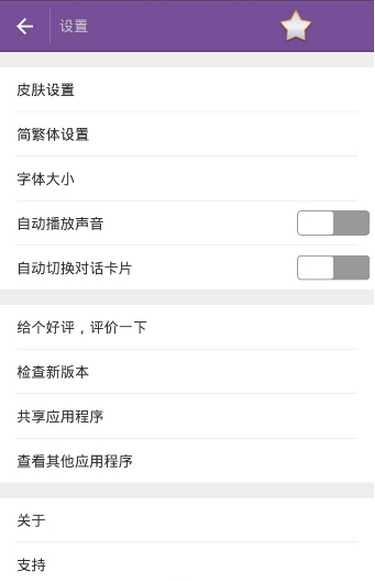This screenshot has width=375, height=581.
Task: Tap the star icon in header
Action: (x=296, y=26)
